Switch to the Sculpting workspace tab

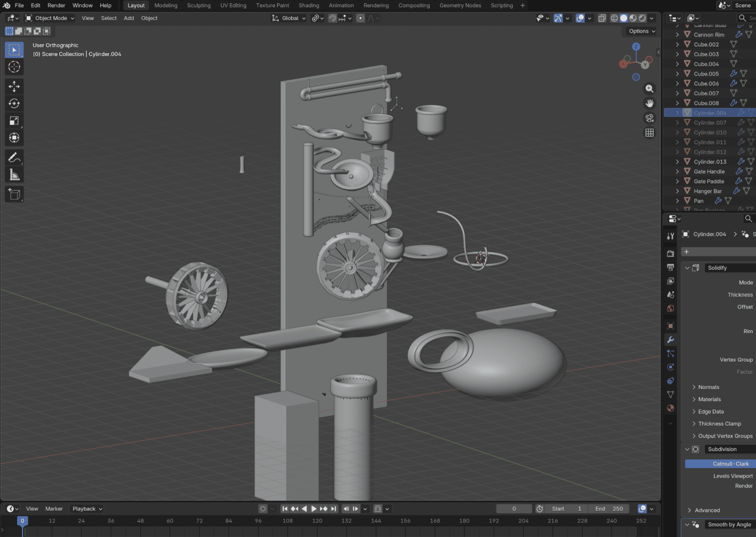198,5
